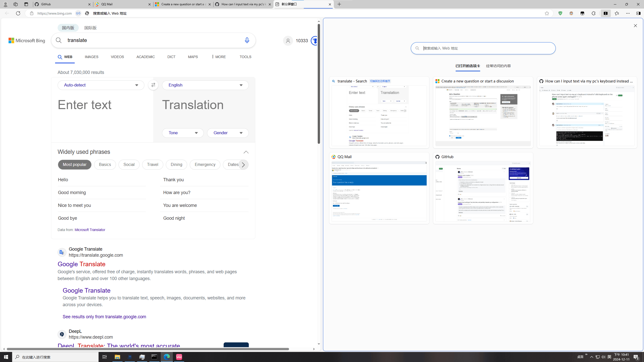Screen dimensions: 644x362
Task: Click the voice search microphone icon
Action: (247, 40)
